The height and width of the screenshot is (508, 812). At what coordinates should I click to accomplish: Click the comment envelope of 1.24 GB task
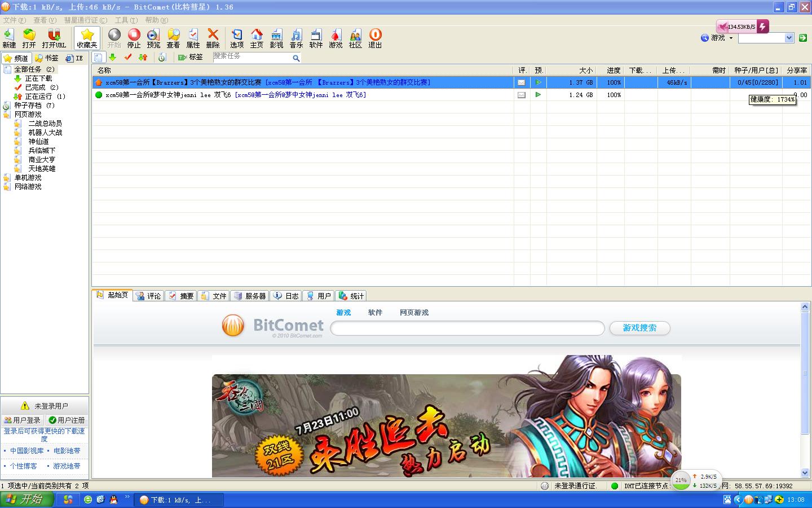coord(522,95)
